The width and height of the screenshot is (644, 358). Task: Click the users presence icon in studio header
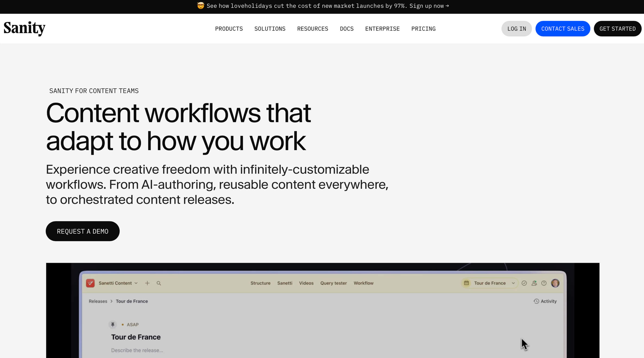click(534, 283)
